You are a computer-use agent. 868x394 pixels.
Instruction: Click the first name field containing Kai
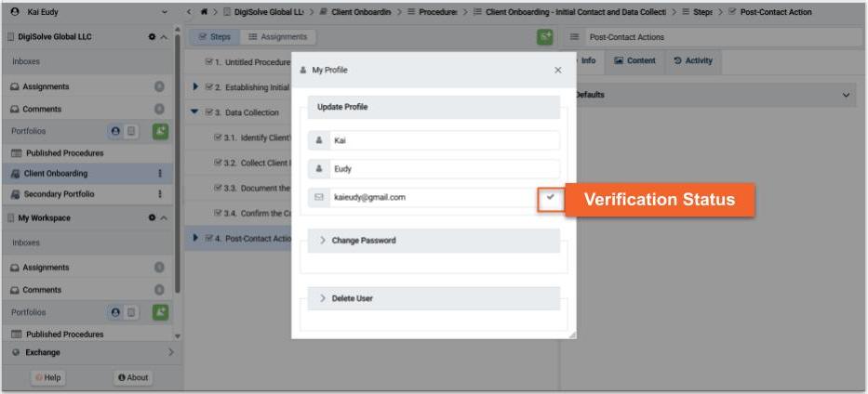pyautogui.click(x=442, y=140)
